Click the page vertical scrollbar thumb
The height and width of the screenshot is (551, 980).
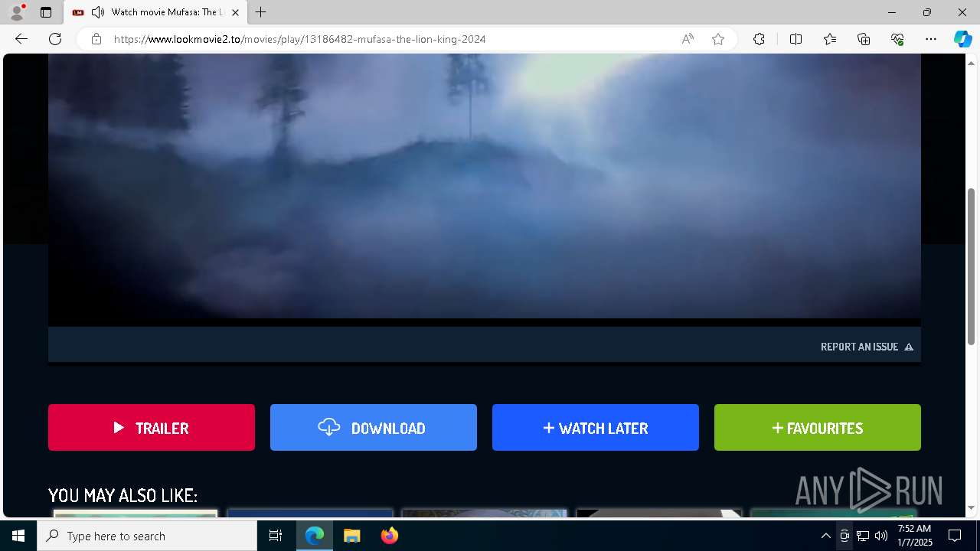(x=972, y=266)
